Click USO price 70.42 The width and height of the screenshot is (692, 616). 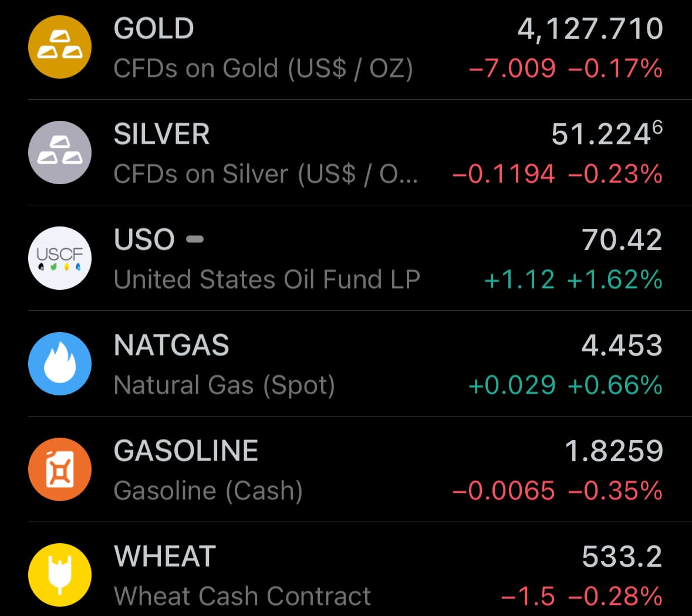tap(622, 240)
